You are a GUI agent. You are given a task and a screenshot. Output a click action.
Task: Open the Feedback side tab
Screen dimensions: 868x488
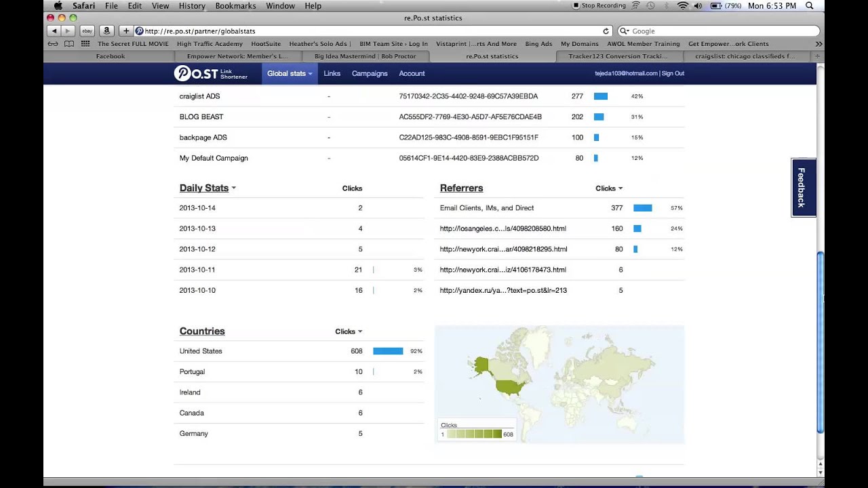click(x=803, y=188)
